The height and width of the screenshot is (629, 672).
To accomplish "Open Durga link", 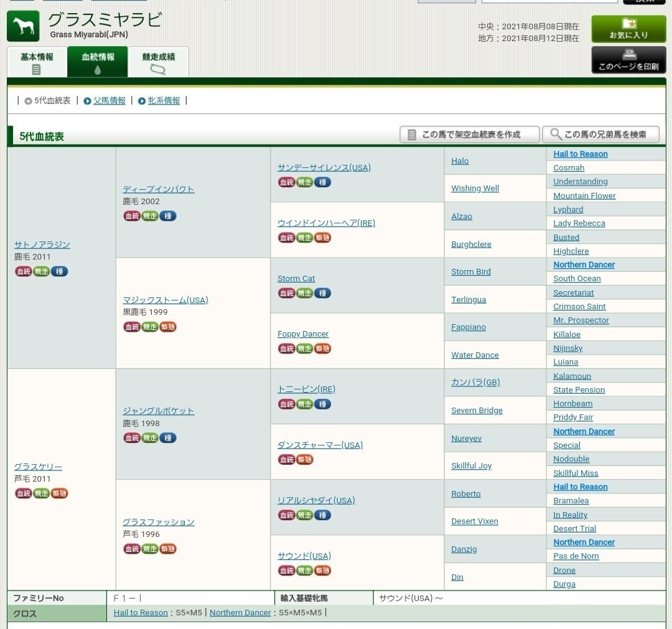I will point(564,584).
